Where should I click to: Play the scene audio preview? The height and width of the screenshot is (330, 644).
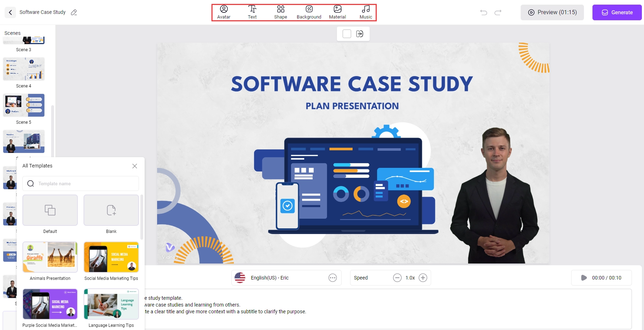(584, 278)
